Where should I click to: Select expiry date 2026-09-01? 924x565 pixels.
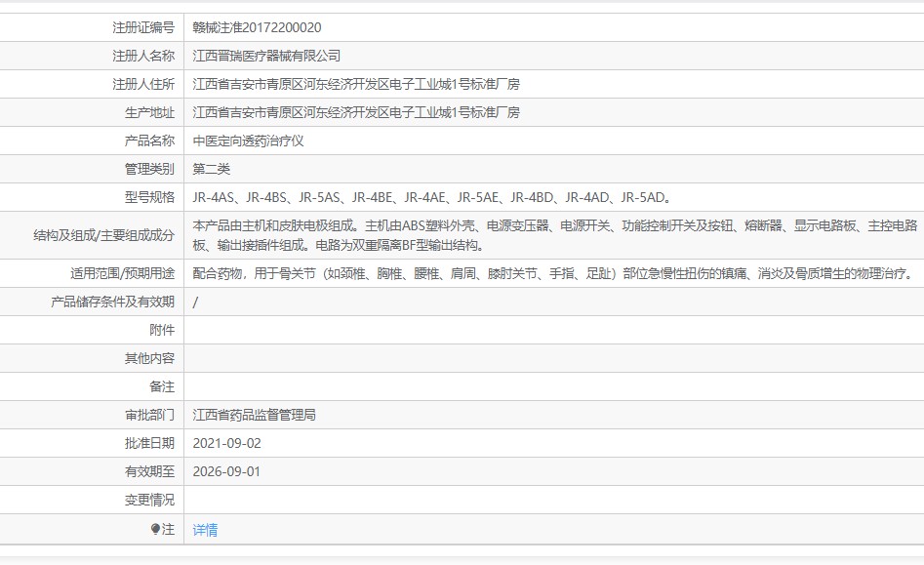tap(226, 471)
